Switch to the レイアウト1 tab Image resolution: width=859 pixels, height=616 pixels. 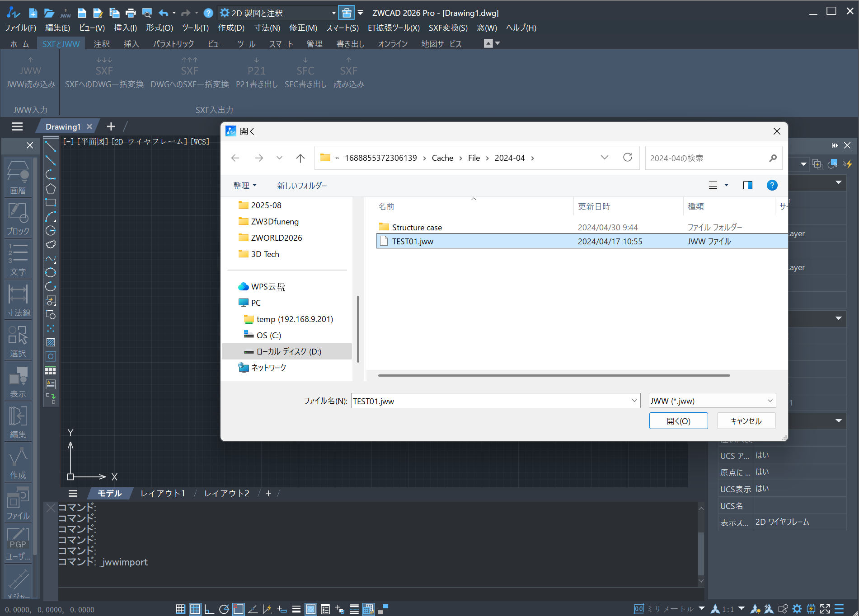[163, 494]
